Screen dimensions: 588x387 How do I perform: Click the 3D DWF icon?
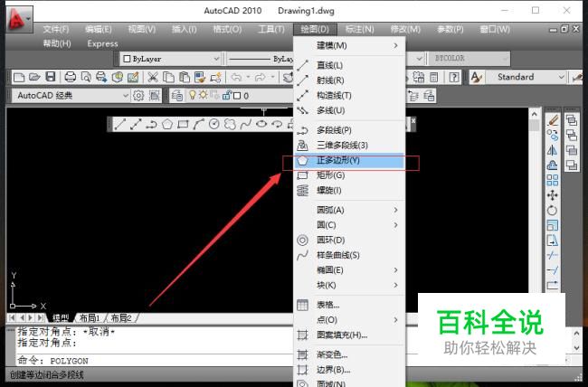(x=118, y=77)
